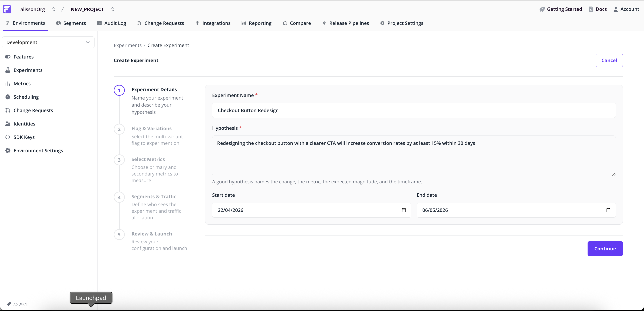Click step 1 Experiment Details circle

click(119, 90)
